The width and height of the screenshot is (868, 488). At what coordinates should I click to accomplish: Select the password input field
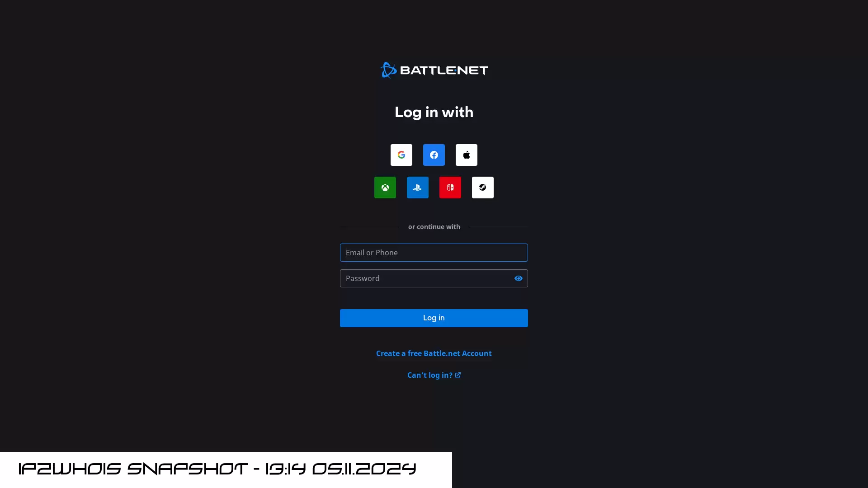(x=434, y=278)
